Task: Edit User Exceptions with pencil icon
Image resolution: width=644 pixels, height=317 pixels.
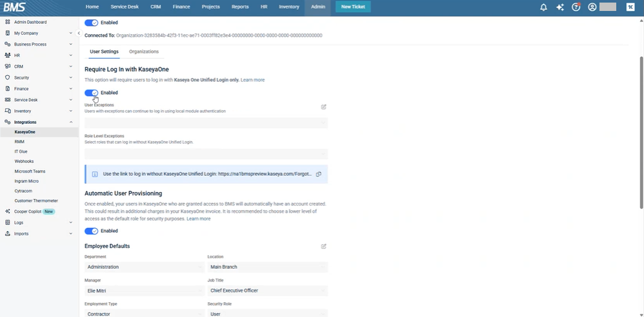Action: click(324, 107)
